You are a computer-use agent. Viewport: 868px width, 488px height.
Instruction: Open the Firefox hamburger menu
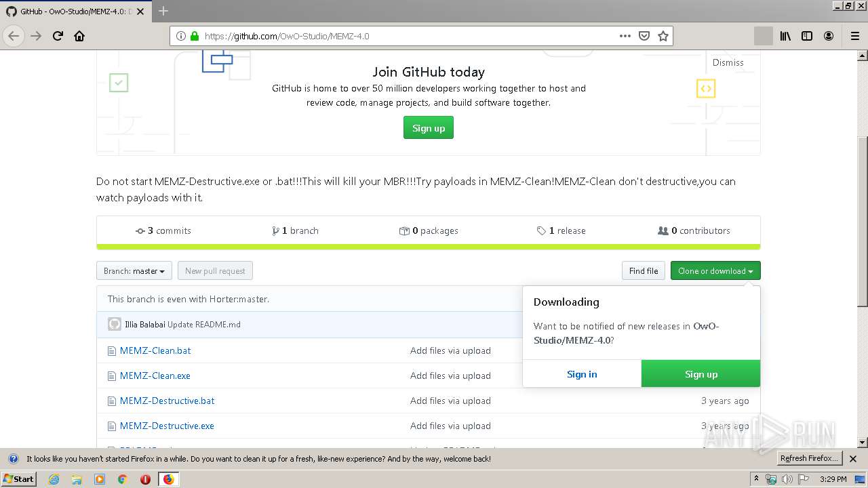click(854, 36)
